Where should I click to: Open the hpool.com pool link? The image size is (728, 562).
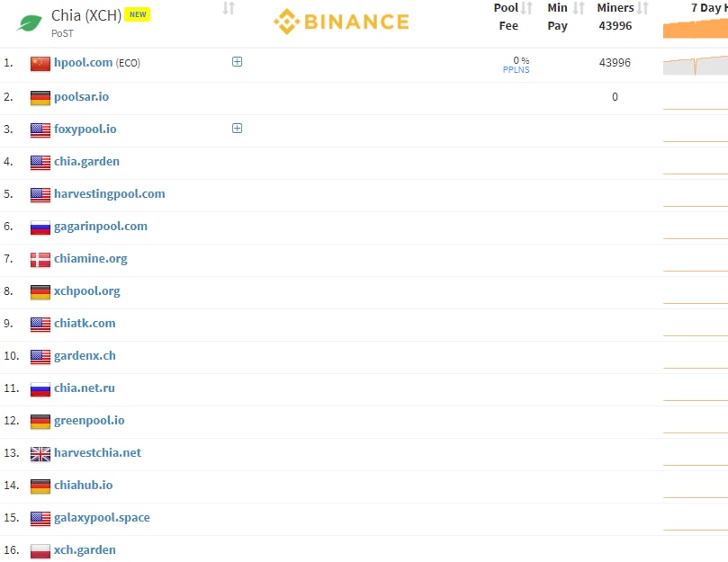coord(83,62)
